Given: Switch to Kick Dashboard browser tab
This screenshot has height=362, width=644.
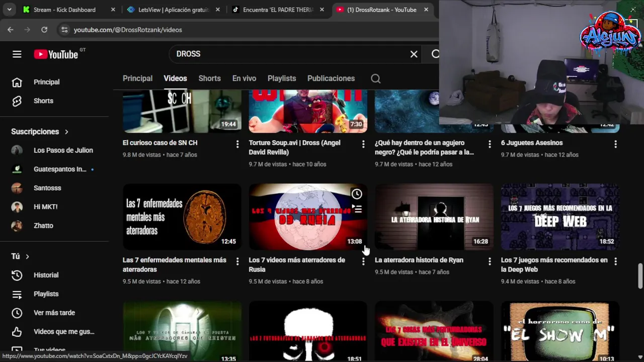Looking at the screenshot, I should pos(69,10).
